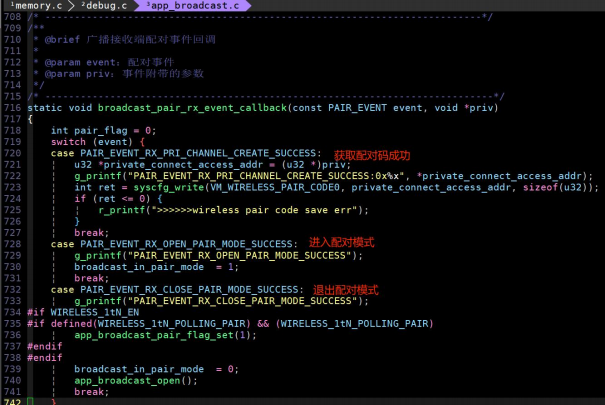The width and height of the screenshot is (605, 405).
Task: Click the 'if (ret <= 0) {' line
Action: point(118,199)
